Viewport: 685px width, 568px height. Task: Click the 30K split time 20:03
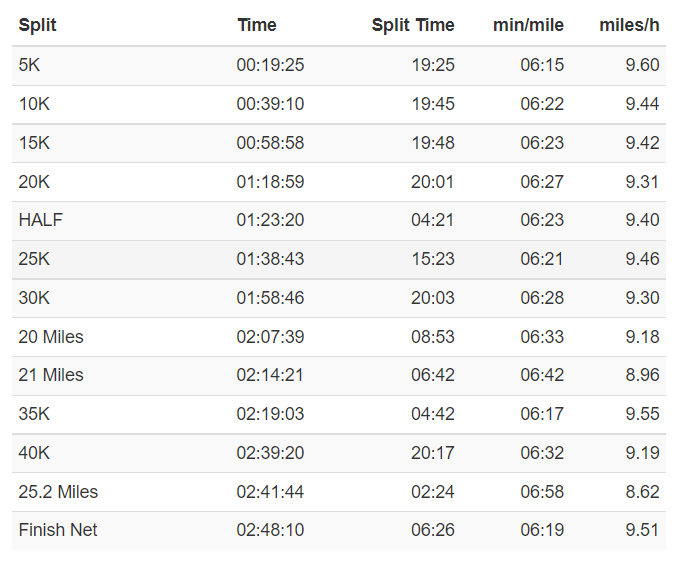click(432, 298)
